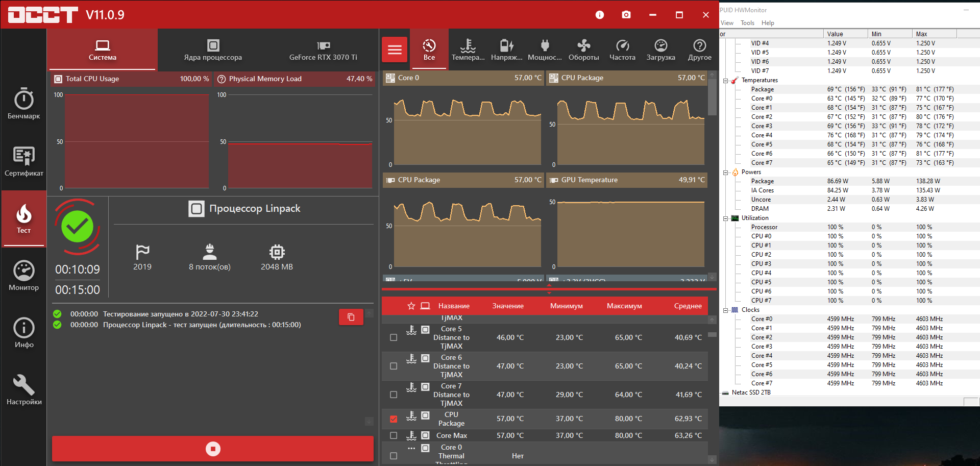Show only Напряж... voltage sensors
This screenshot has width=980, height=466.
click(507, 50)
